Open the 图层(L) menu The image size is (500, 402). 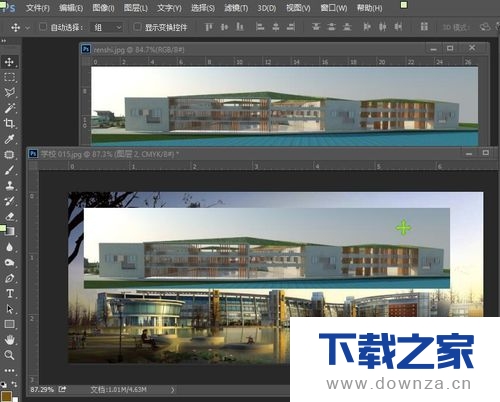tap(135, 8)
